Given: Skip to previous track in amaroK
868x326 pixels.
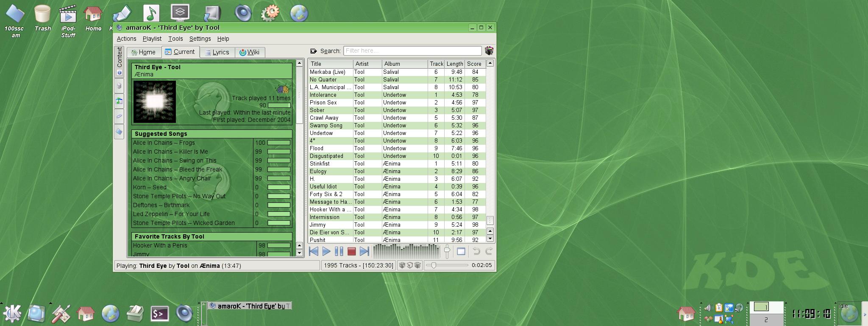Looking at the screenshot, I should tap(314, 251).
